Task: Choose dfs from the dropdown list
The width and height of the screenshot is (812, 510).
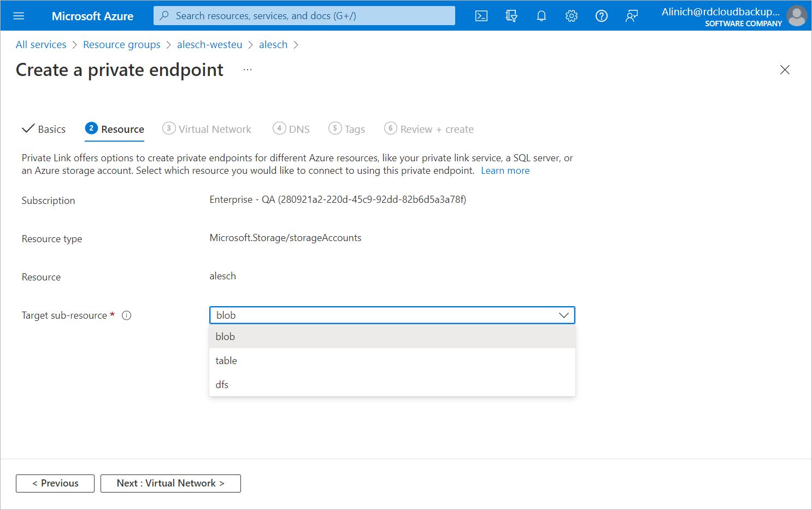Action: (x=222, y=385)
